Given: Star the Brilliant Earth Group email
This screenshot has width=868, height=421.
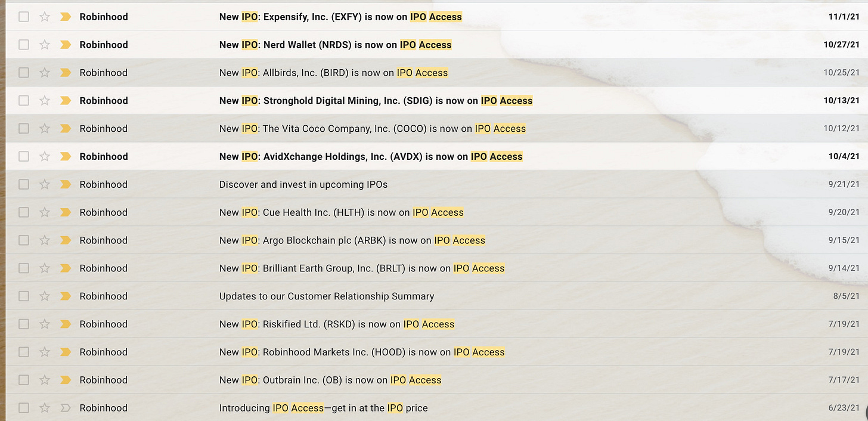Looking at the screenshot, I should click(x=45, y=268).
